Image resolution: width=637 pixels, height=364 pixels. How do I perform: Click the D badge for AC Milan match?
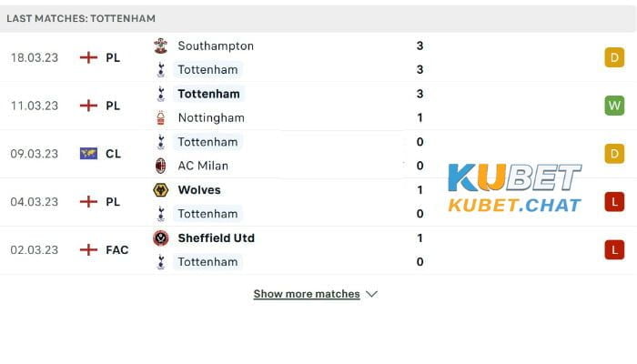[614, 154]
